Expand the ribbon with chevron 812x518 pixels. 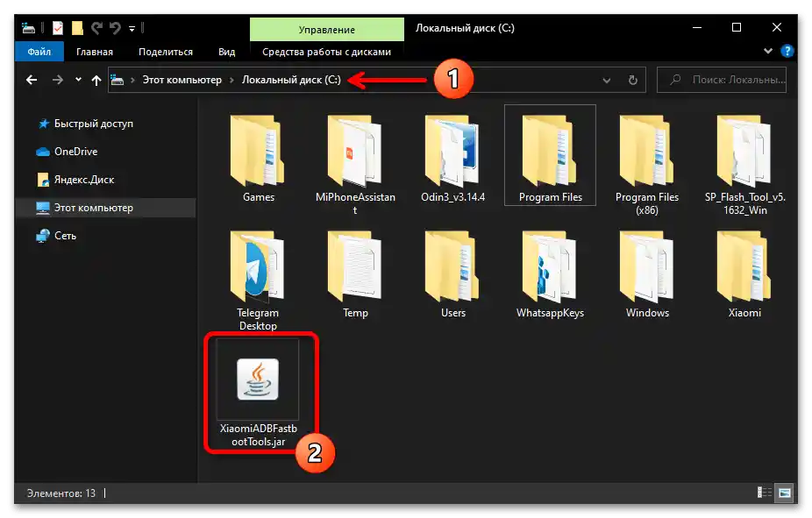(x=768, y=51)
